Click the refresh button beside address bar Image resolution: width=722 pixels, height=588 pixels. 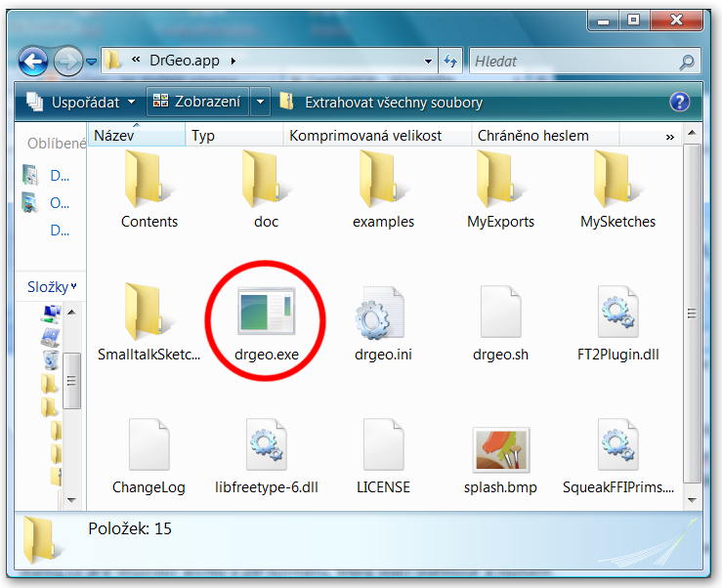point(449,61)
